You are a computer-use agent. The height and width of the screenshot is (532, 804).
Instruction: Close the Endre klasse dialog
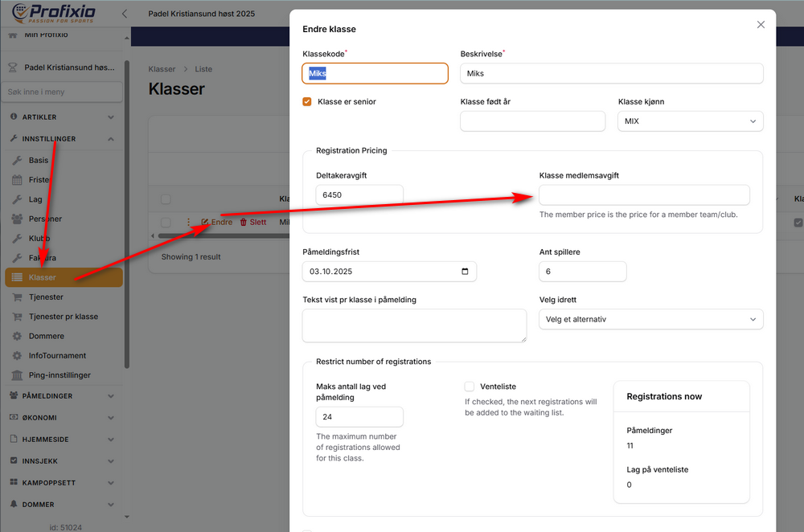[x=761, y=25]
